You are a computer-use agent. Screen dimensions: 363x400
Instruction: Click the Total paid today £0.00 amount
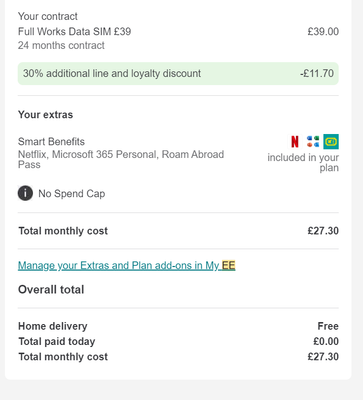click(x=326, y=341)
